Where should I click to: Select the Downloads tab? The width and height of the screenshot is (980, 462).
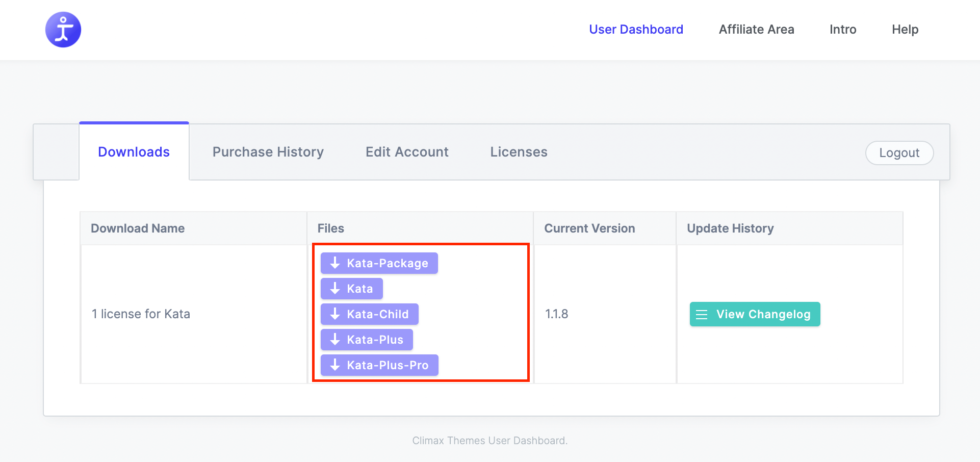134,152
